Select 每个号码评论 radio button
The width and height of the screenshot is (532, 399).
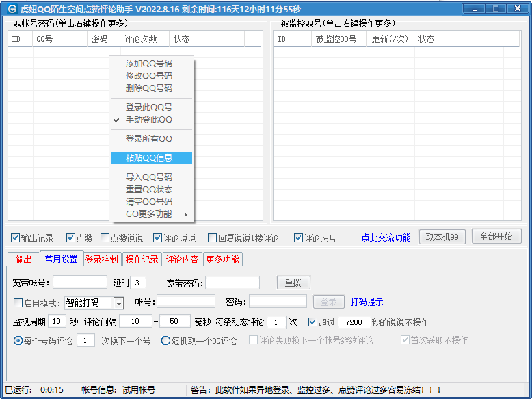coord(18,340)
